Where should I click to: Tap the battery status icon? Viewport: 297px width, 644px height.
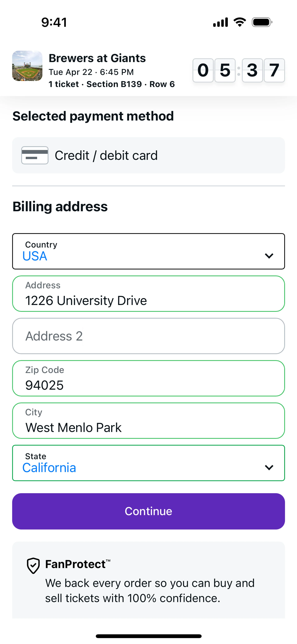(x=262, y=22)
